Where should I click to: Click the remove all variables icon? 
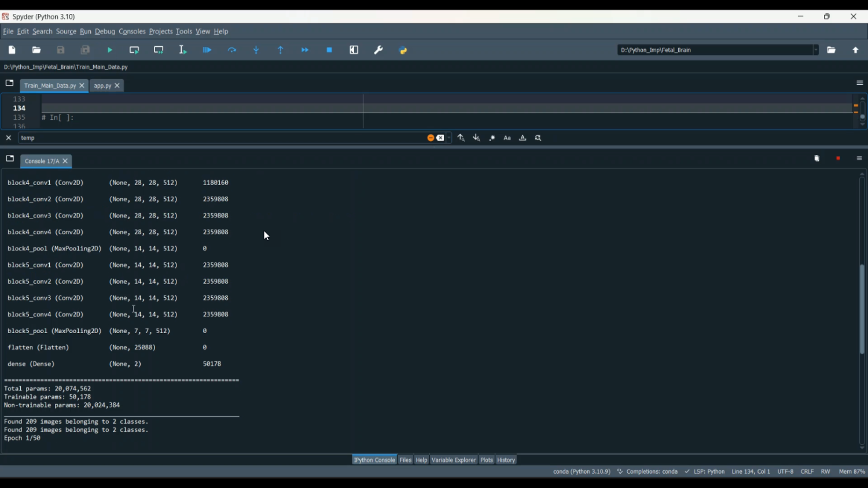(816, 158)
